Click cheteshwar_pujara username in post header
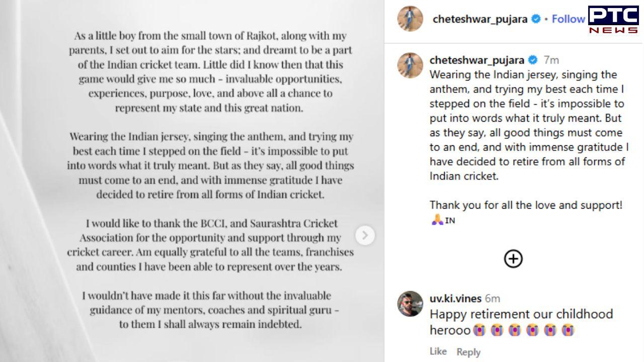 point(479,19)
